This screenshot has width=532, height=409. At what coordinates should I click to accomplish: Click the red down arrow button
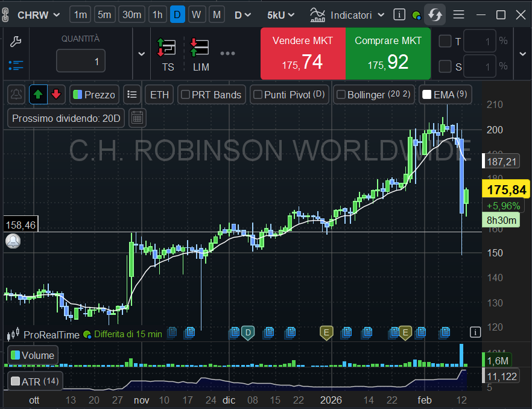[x=55, y=94]
